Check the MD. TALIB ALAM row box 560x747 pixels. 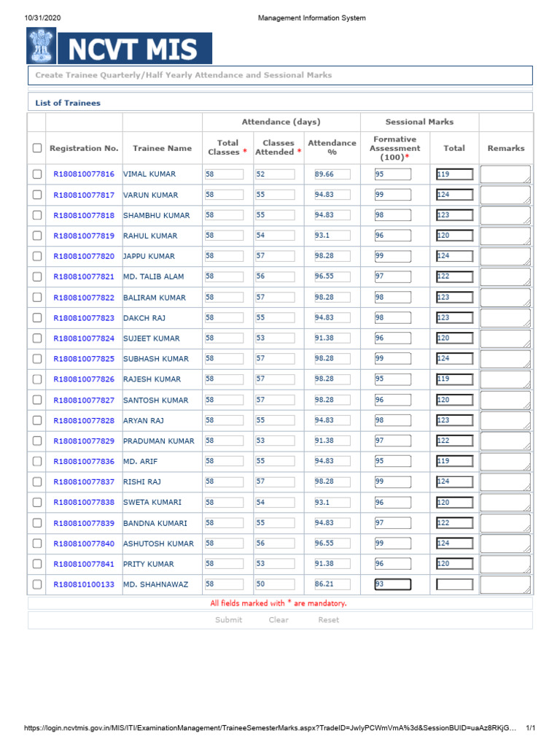tap(37, 276)
